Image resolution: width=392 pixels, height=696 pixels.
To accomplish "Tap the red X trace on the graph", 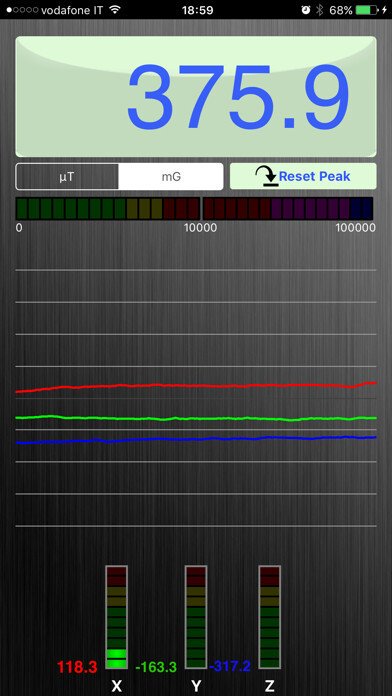I will [196, 386].
